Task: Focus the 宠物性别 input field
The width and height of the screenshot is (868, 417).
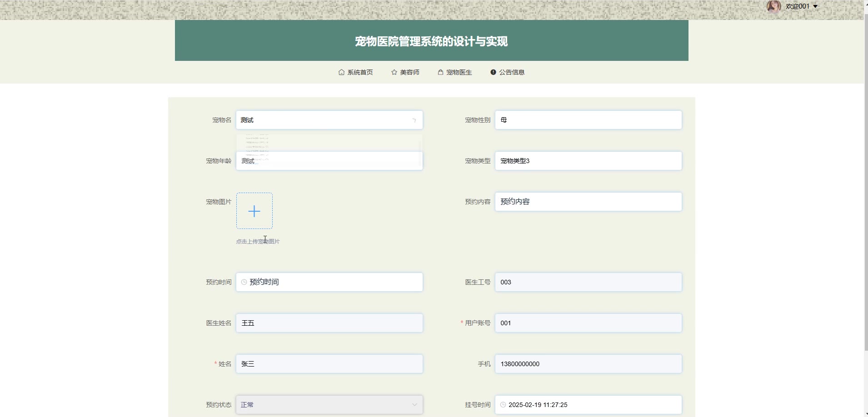Action: pos(588,120)
